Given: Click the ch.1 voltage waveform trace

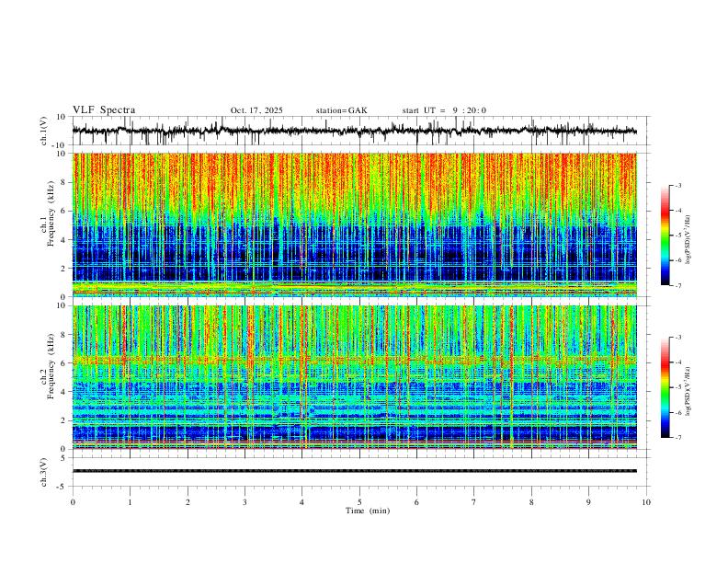Looking at the screenshot, I should [x=354, y=131].
